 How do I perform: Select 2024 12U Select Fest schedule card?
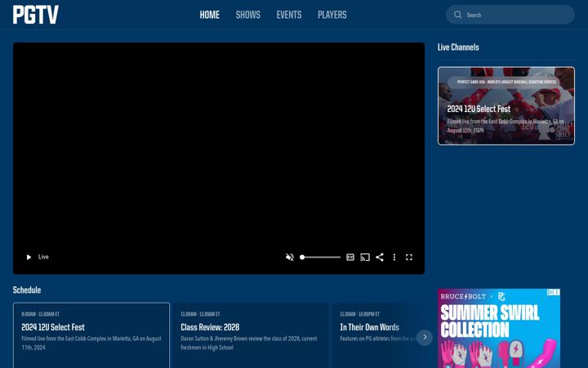pyautogui.click(x=91, y=335)
